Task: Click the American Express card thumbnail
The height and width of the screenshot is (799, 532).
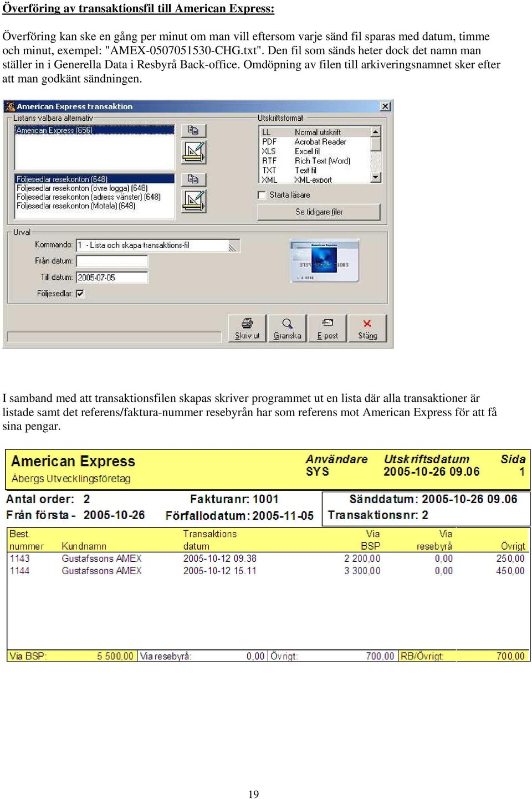Action: point(325,260)
